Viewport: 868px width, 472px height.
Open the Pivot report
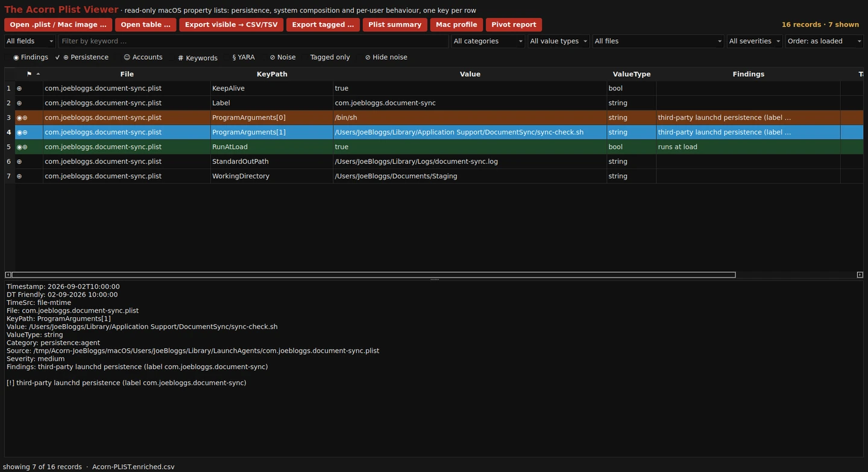tap(514, 25)
